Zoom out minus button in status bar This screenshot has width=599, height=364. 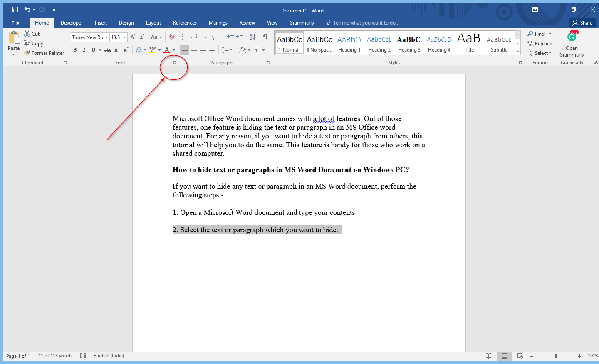(532, 356)
